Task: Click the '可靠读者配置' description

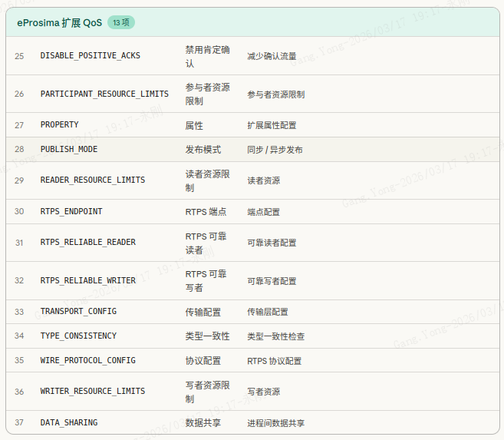Action: pyautogui.click(x=272, y=243)
